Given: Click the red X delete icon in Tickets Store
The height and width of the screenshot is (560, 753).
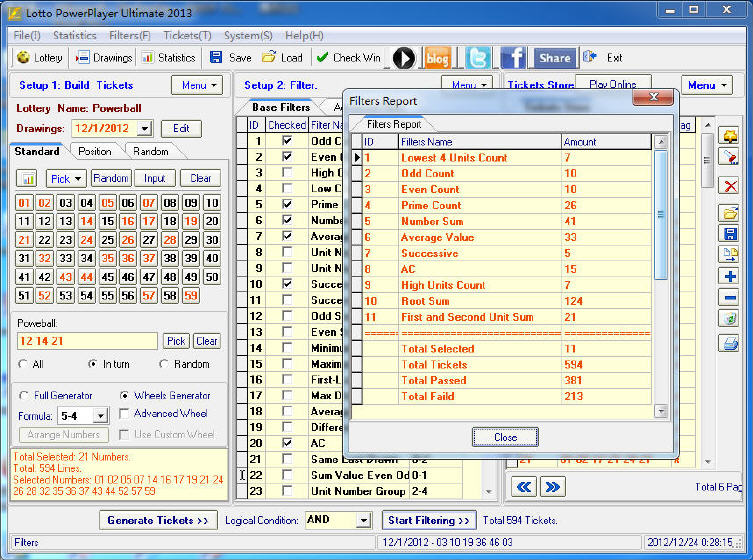Looking at the screenshot, I should pyautogui.click(x=730, y=186).
